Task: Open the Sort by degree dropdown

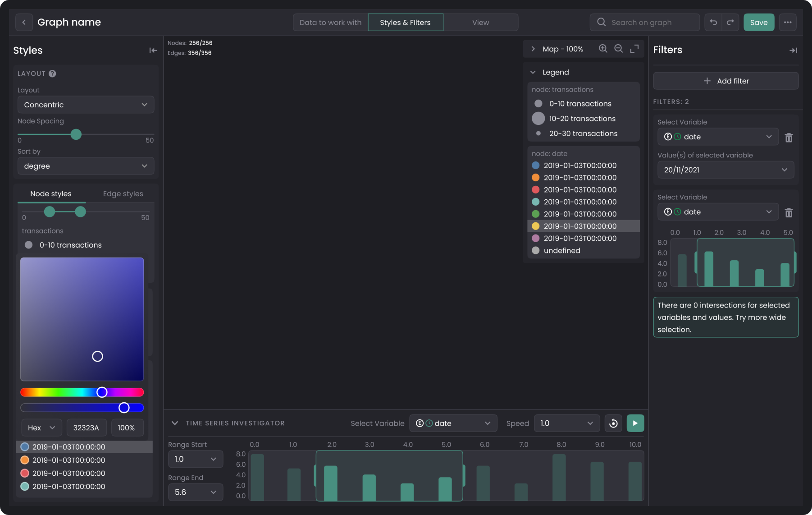Action: (x=86, y=166)
